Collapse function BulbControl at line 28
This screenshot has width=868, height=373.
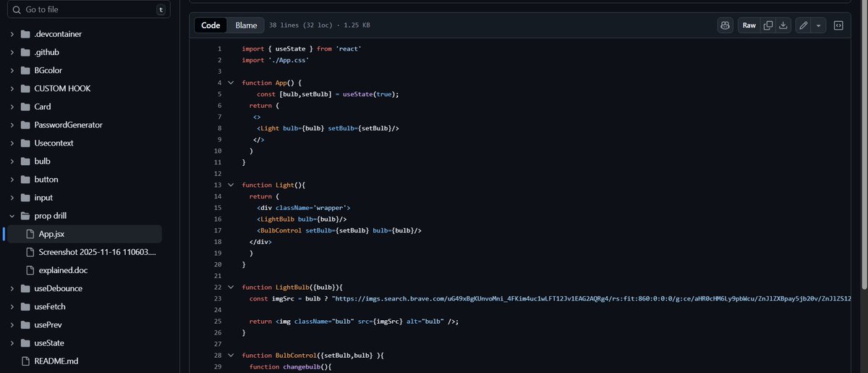pyautogui.click(x=231, y=356)
